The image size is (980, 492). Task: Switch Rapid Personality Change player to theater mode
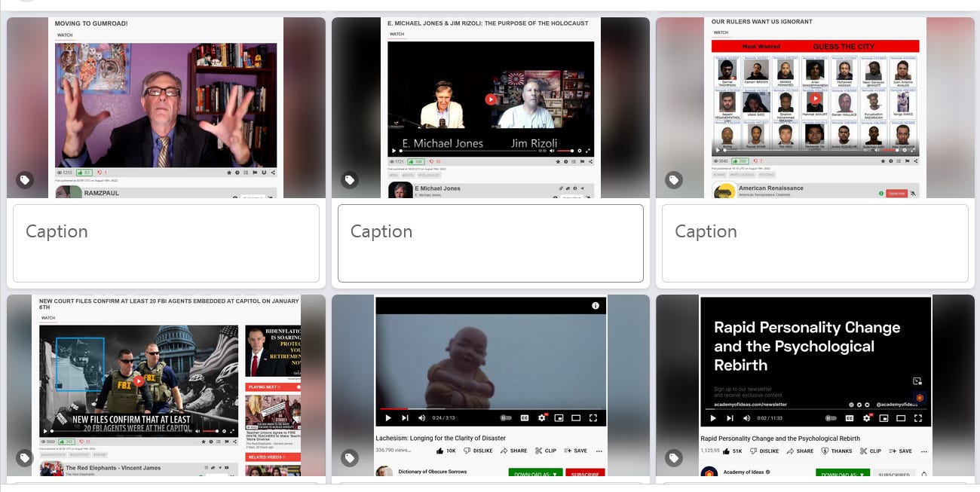pos(901,418)
